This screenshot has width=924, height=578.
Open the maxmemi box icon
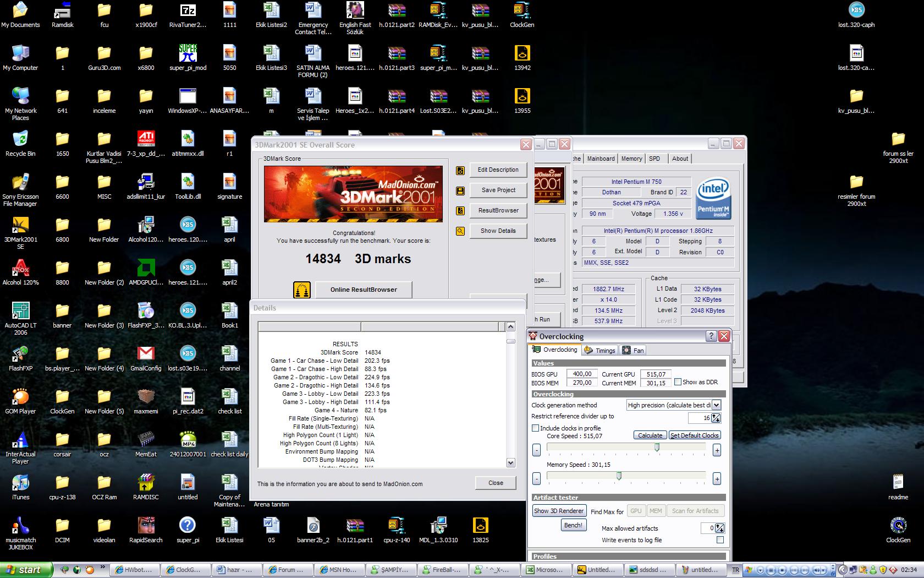[146, 401]
